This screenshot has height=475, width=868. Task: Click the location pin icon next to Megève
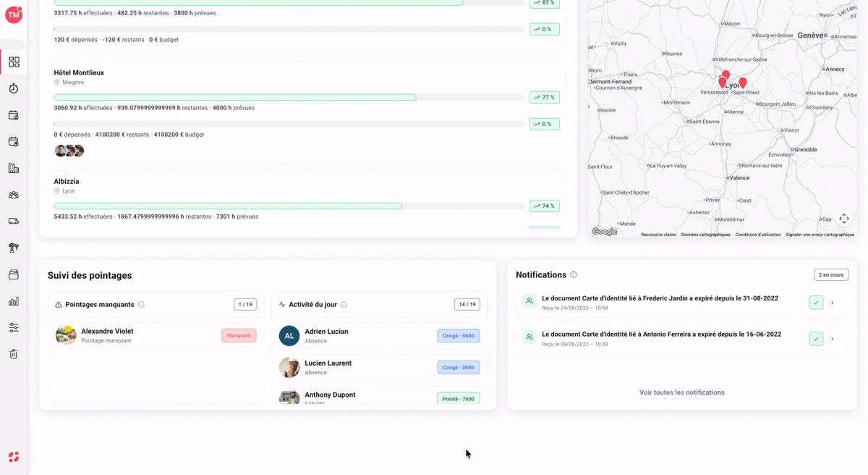point(57,83)
